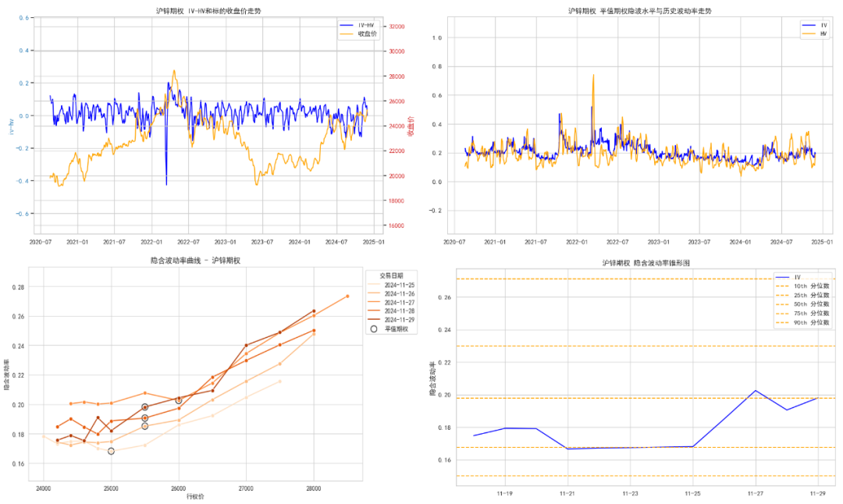Image resolution: width=843 pixels, height=504 pixels.
Task: Click the '11-29' date tick
Action: (818, 493)
